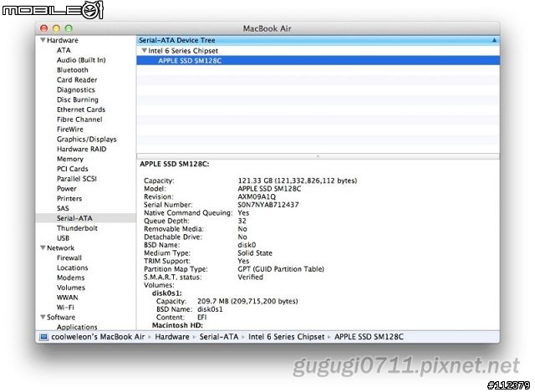Open Modems network entry
This screenshot has width=535, height=392.
(70, 277)
